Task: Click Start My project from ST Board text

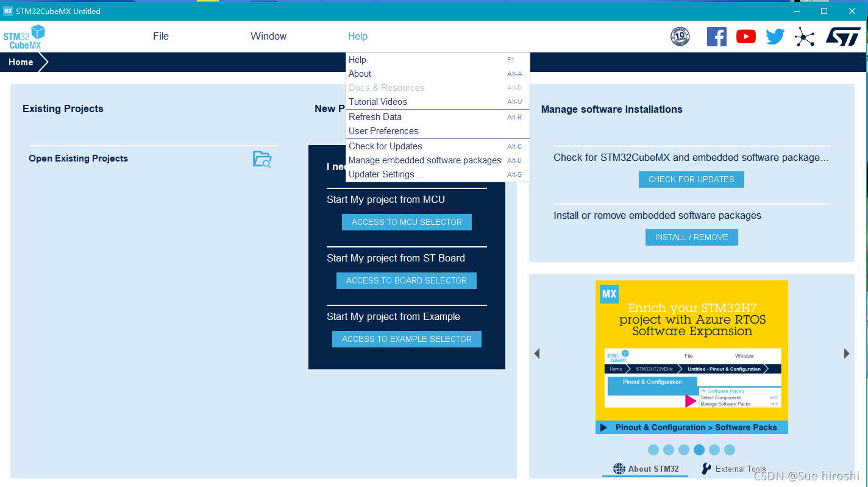Action: tap(396, 258)
